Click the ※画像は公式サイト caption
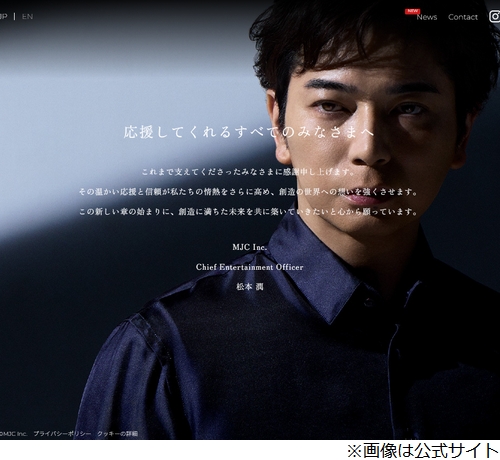The height and width of the screenshot is (460, 500). coord(423,450)
